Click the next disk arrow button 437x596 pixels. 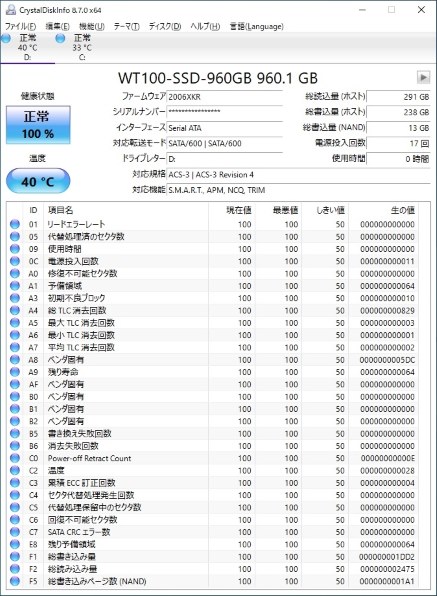423,77
